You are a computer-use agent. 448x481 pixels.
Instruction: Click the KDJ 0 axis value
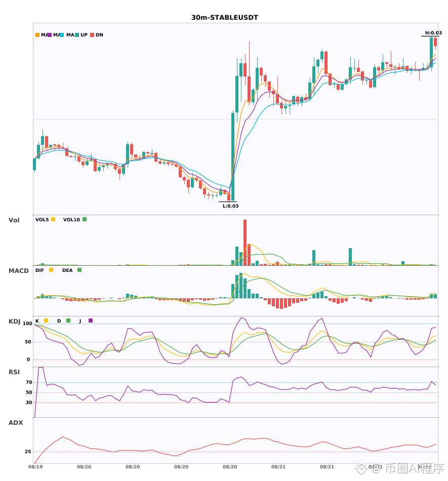pos(28,359)
